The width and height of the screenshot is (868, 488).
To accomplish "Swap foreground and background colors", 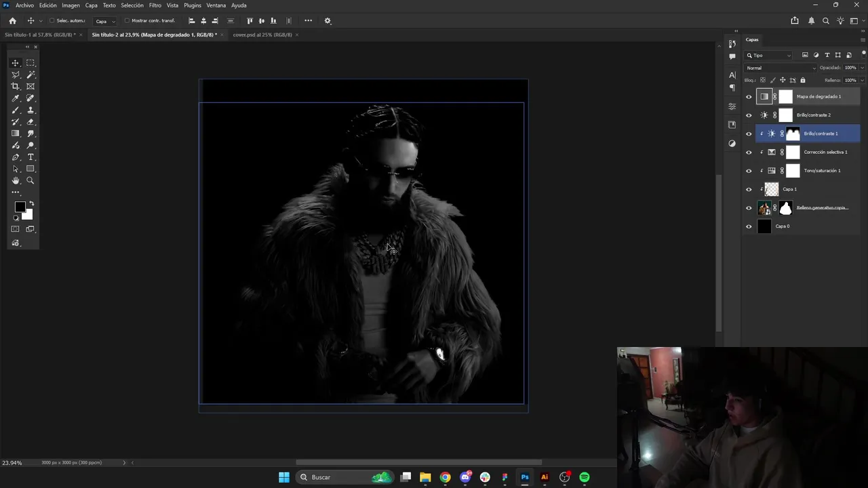I will (x=31, y=204).
